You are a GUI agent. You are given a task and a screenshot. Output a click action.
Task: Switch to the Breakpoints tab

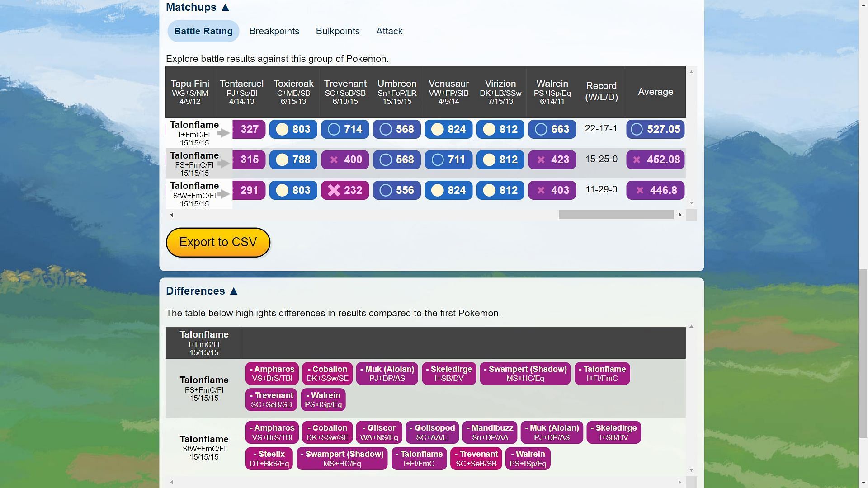point(274,31)
